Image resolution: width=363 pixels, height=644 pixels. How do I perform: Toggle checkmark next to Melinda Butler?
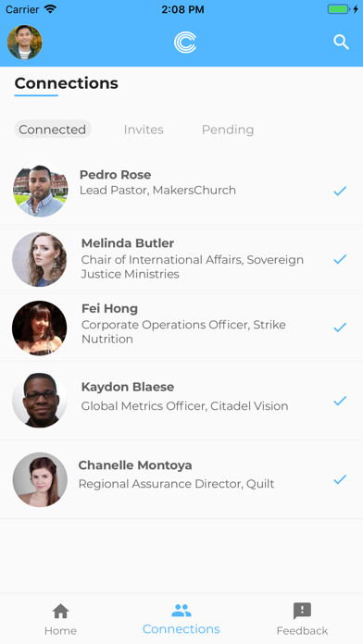(x=340, y=259)
